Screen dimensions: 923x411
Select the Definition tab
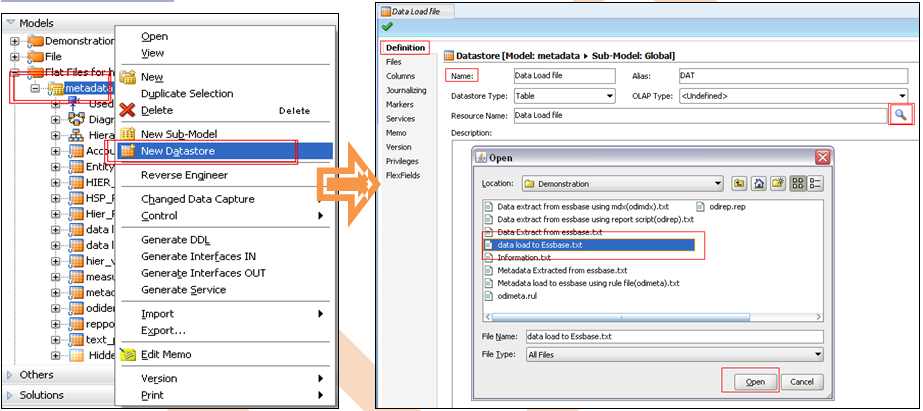pos(405,48)
